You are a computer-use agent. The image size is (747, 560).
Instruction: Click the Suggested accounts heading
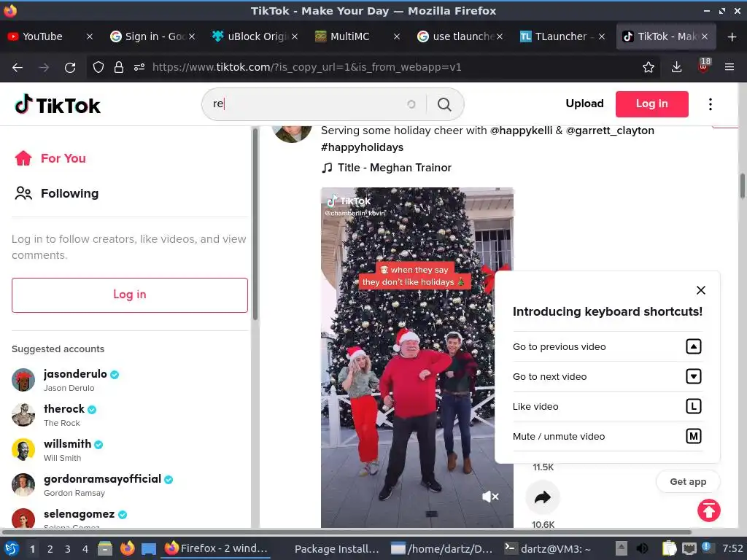click(58, 349)
